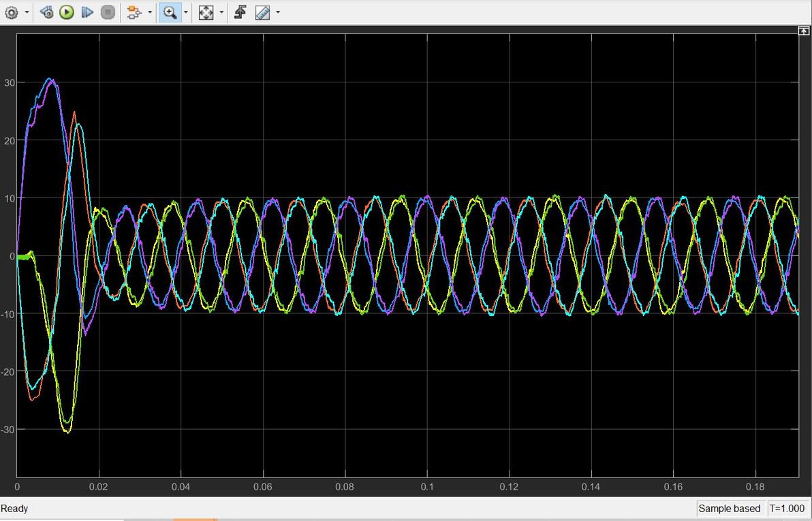Click the 'Ready' status text

[14, 509]
